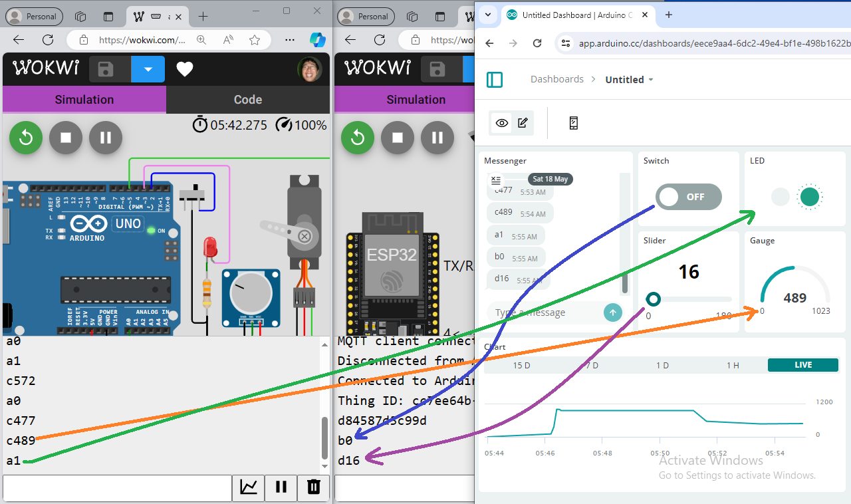Open the user avatar in Wokwi header
The height and width of the screenshot is (504, 851).
point(310,69)
